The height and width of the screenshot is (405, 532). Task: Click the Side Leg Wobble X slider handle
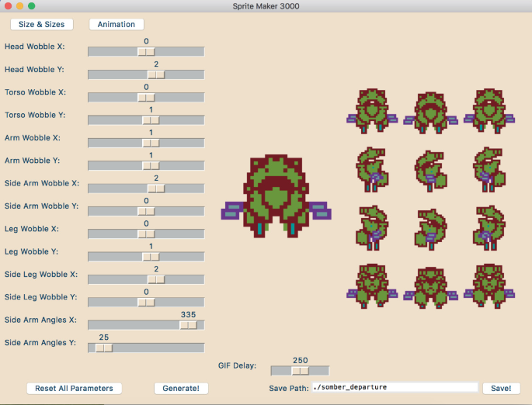tap(156, 279)
